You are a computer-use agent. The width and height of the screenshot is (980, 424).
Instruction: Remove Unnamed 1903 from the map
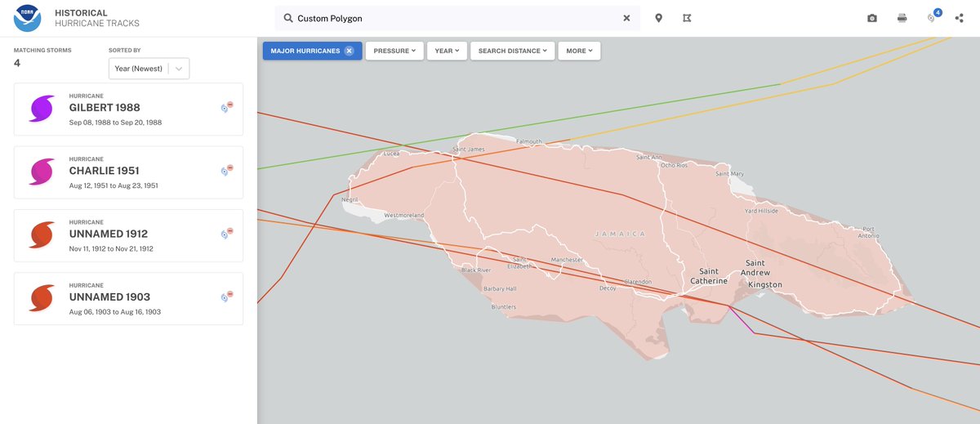click(227, 297)
